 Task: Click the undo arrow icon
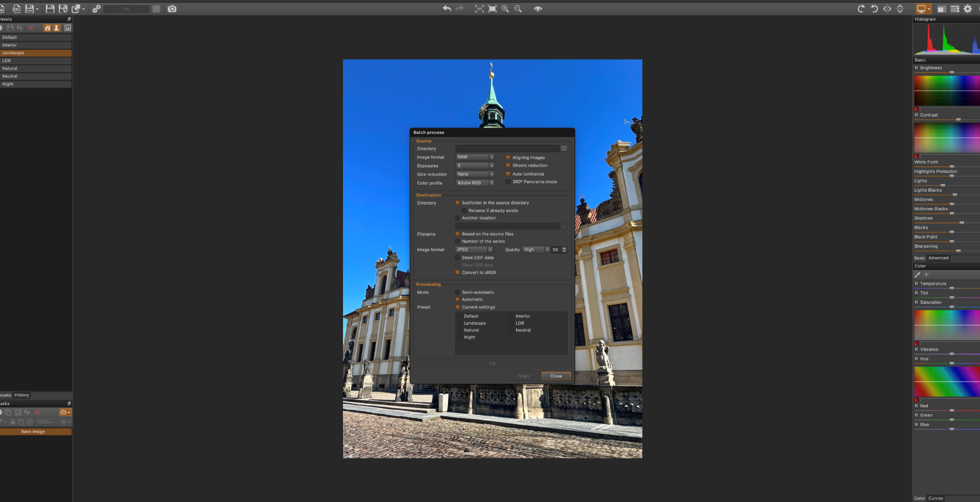[446, 9]
